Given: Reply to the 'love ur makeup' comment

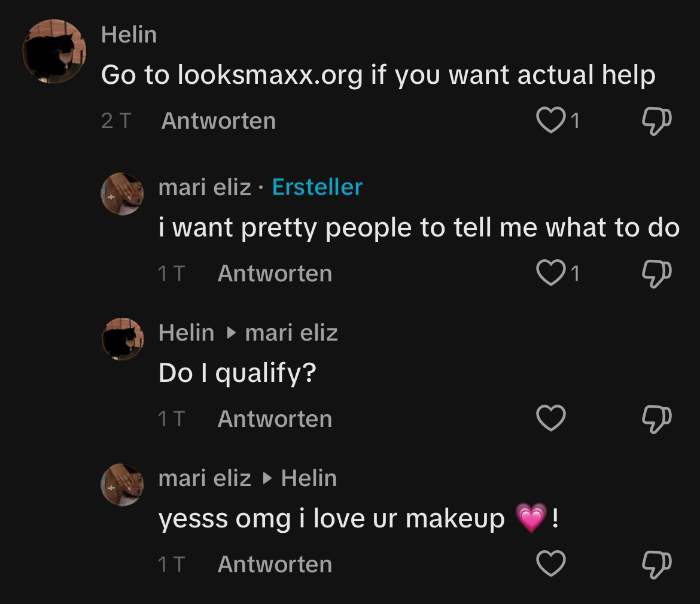Looking at the screenshot, I should 275,564.
